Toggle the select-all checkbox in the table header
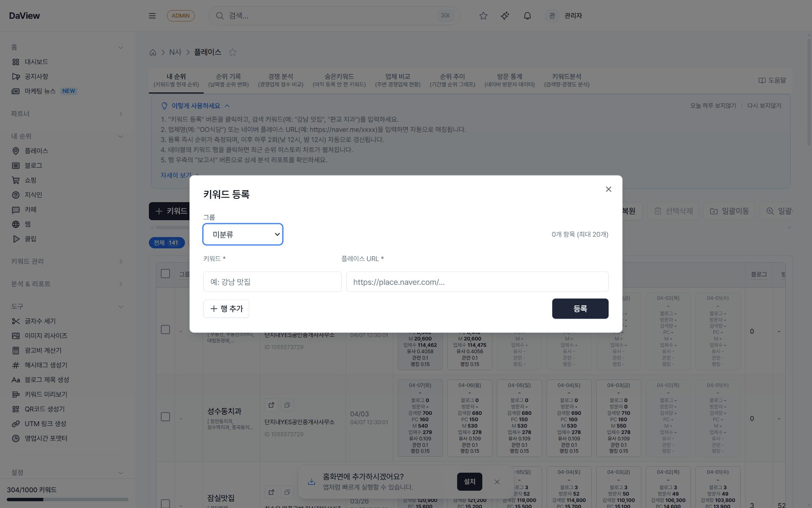 165,274
